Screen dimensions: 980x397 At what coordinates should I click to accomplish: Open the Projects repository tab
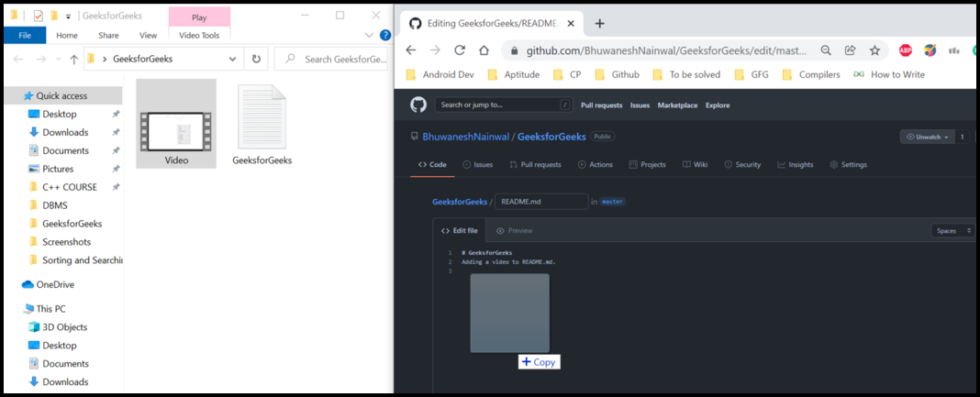point(648,165)
